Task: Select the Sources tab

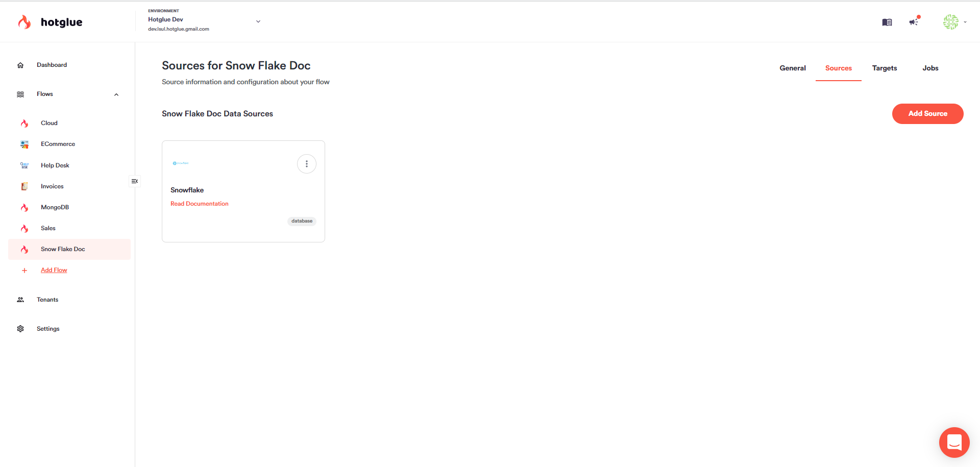Action: coord(839,68)
